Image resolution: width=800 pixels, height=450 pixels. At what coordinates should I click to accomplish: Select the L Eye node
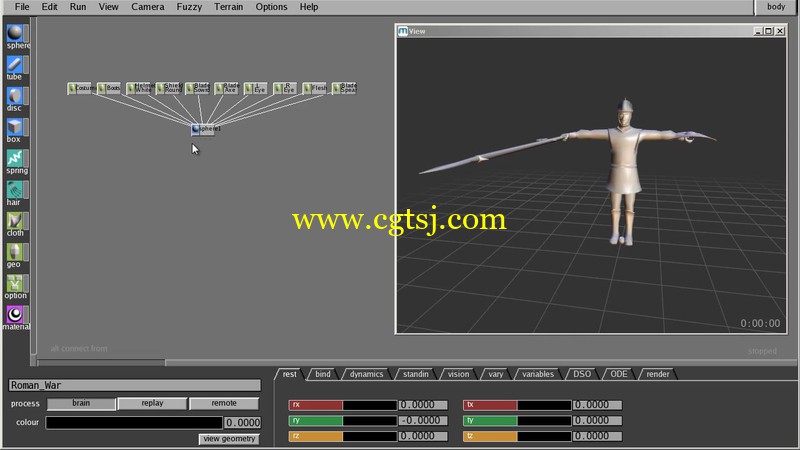click(256, 88)
